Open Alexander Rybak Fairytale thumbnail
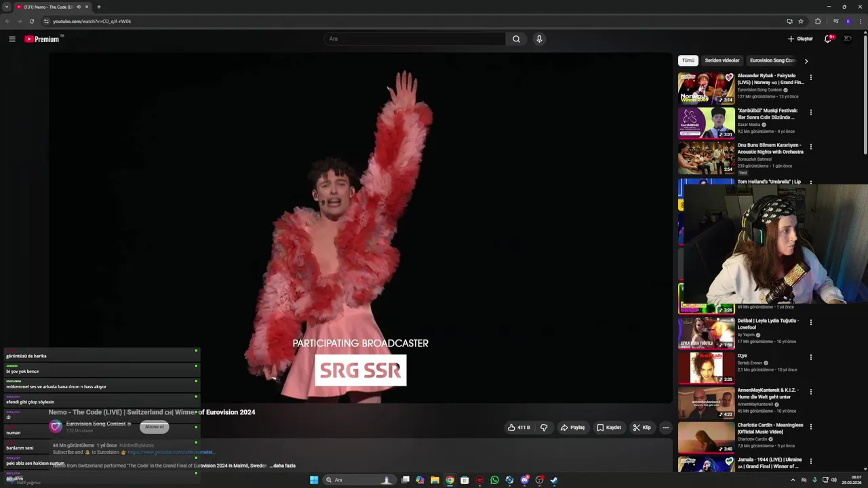 click(706, 87)
